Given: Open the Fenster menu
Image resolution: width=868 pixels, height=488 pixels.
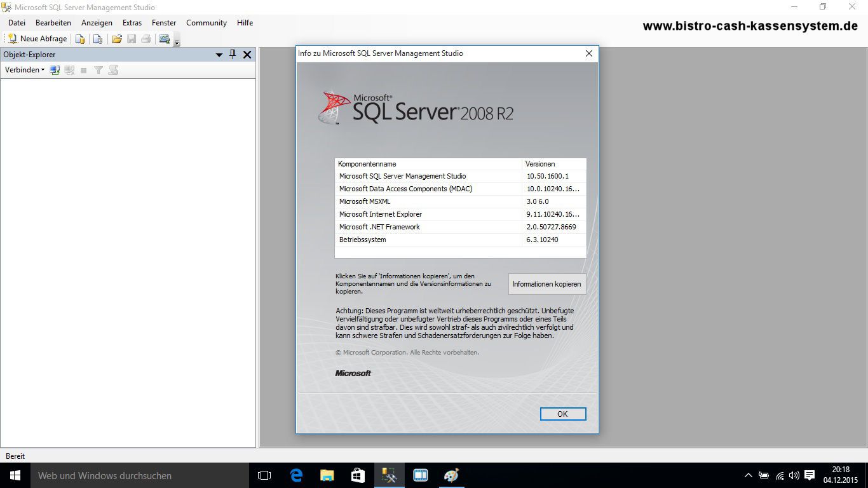Looking at the screenshot, I should [164, 23].
